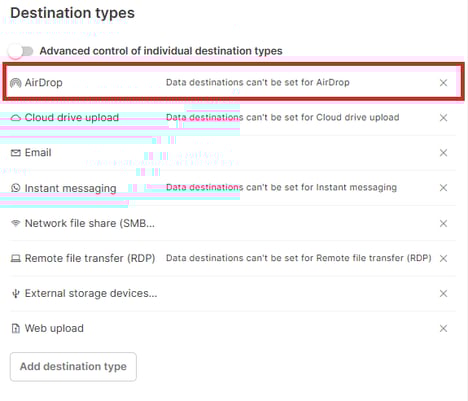The width and height of the screenshot is (468, 401).
Task: Select the Email row label
Action: tap(38, 153)
